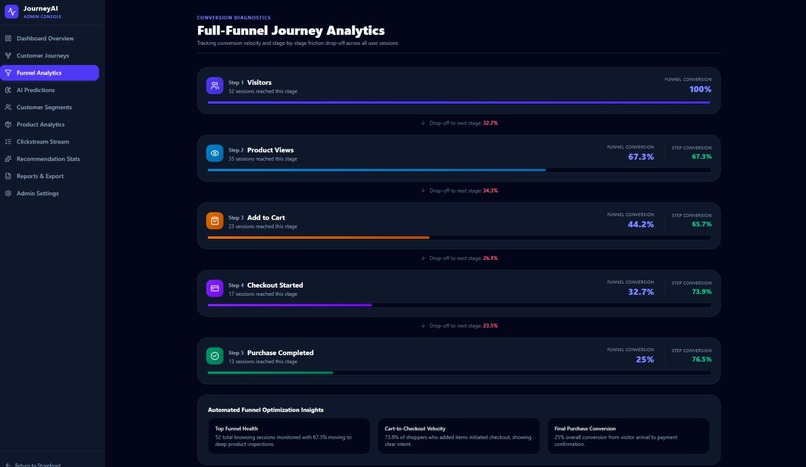Click the Clickstream Stream list icon
The height and width of the screenshot is (467, 806).
tap(8, 141)
